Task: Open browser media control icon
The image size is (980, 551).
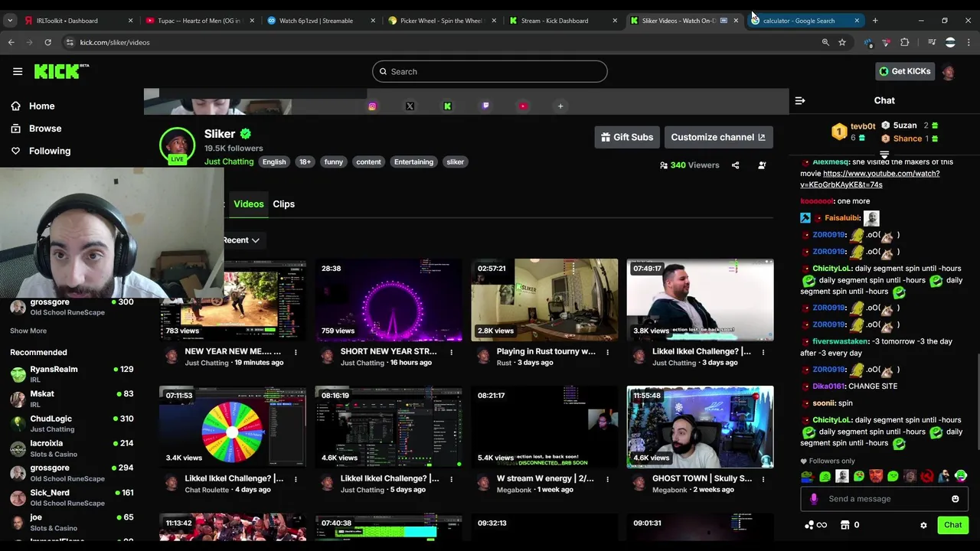Action: tap(932, 42)
